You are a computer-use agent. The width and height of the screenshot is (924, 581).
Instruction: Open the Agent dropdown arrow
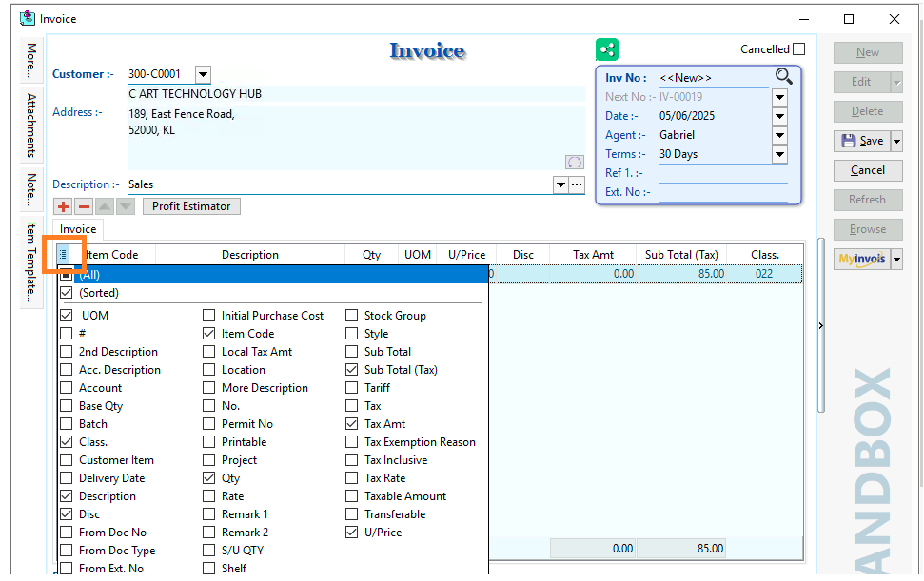pos(779,135)
